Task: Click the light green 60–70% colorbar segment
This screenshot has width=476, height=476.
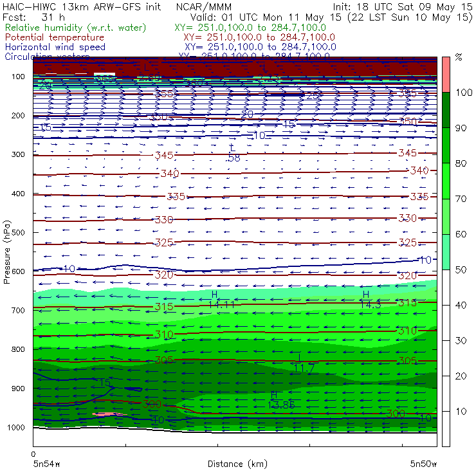Action: coord(446,216)
